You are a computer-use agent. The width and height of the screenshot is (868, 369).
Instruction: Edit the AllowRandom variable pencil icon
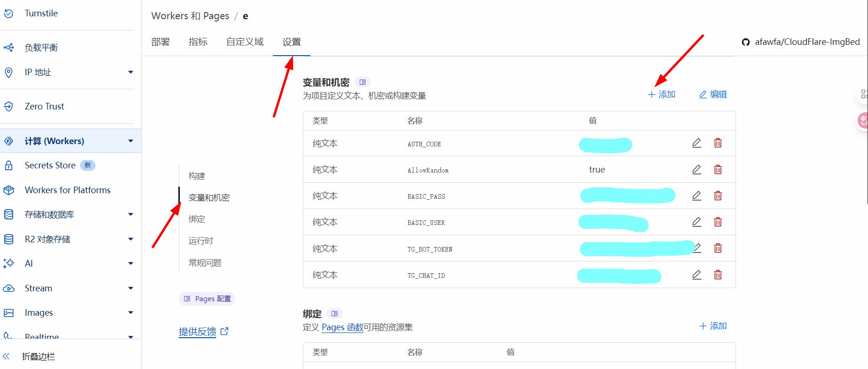click(697, 169)
